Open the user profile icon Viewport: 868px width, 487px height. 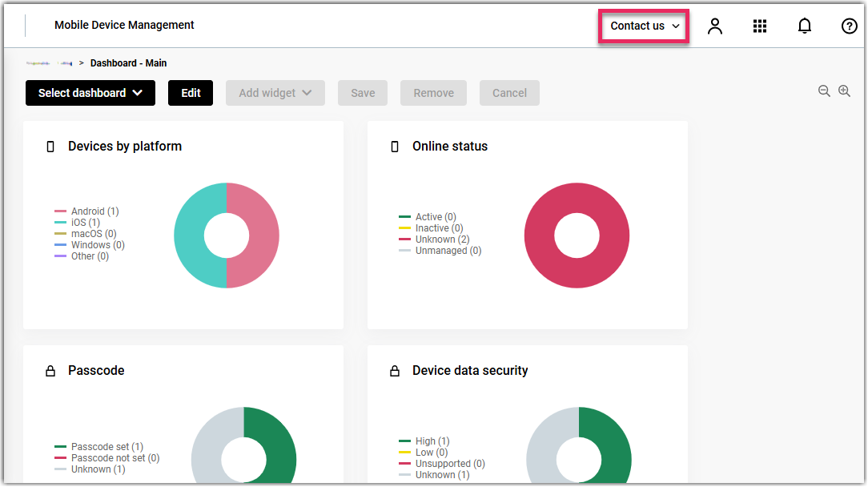click(715, 26)
